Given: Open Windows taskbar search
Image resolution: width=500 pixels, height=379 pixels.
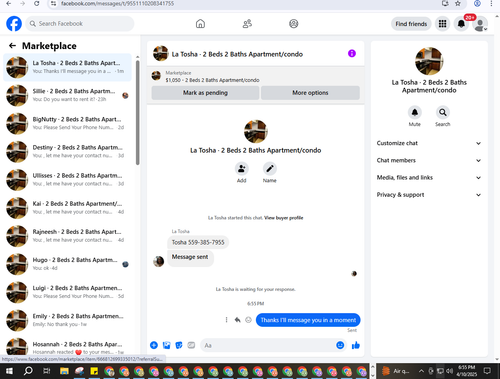Looking at the screenshot, I should (28, 371).
